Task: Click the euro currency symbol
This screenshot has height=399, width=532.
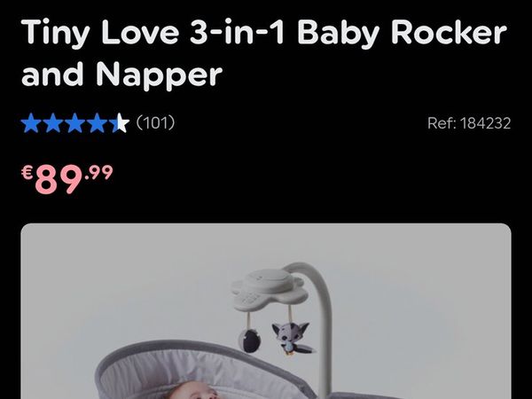Action: 27,172
